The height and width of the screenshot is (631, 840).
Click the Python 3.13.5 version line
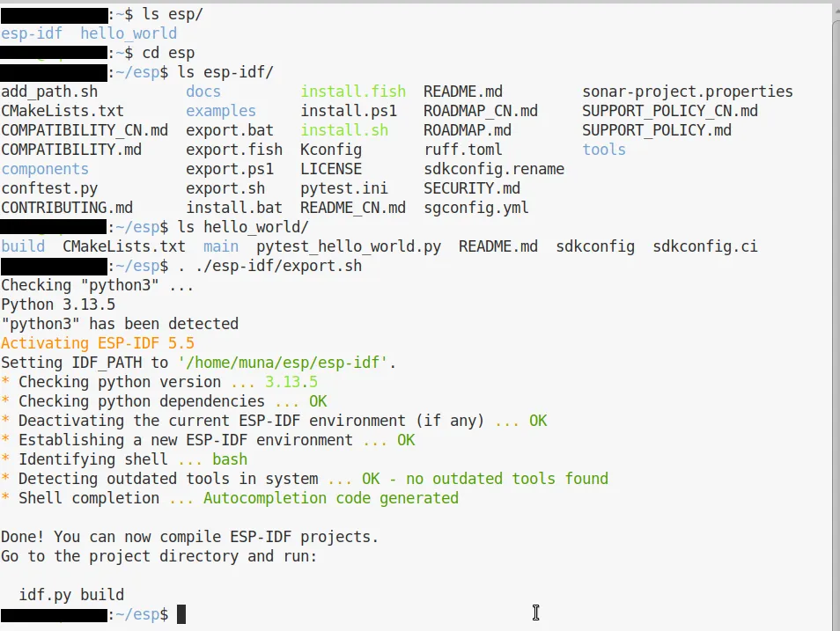click(58, 304)
